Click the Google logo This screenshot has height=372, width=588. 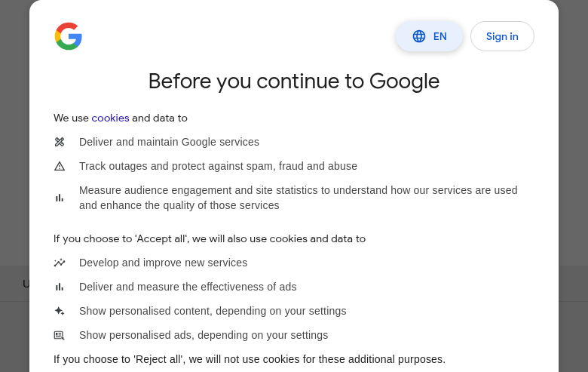[x=68, y=36]
